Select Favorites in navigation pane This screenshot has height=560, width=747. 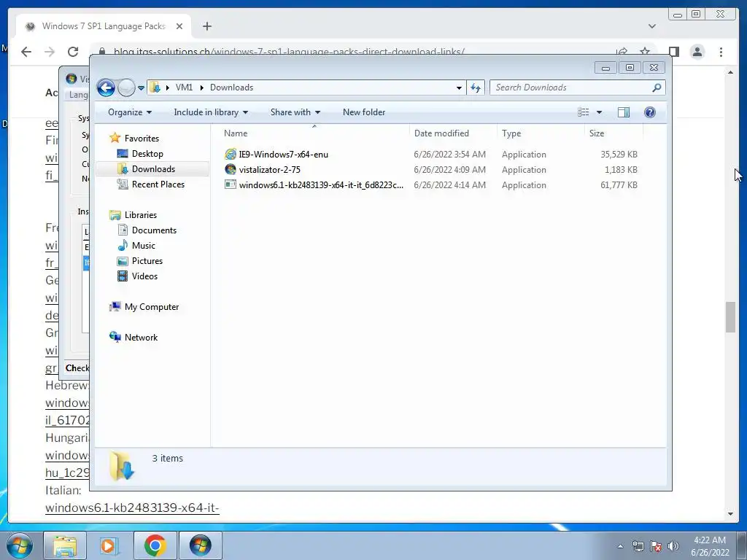pos(142,139)
